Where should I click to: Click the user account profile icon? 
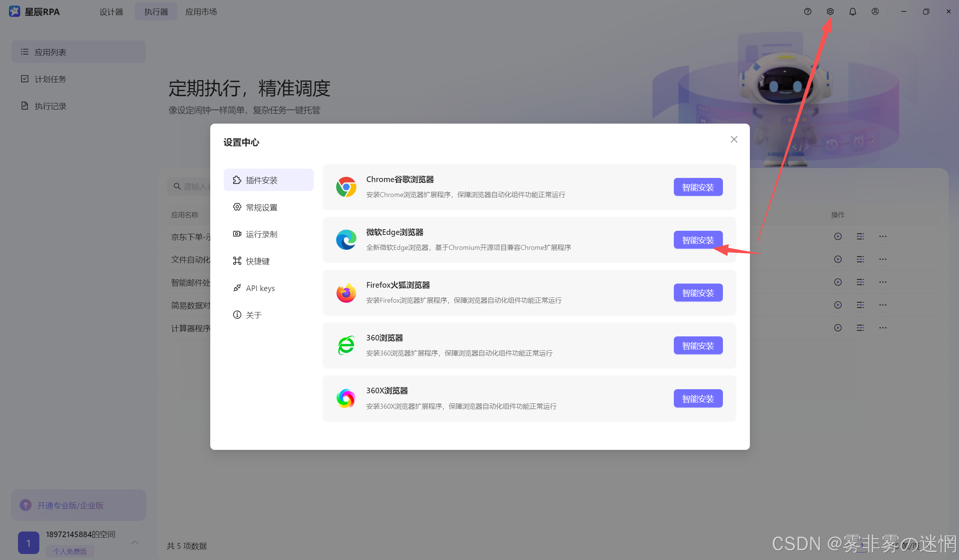pos(875,12)
